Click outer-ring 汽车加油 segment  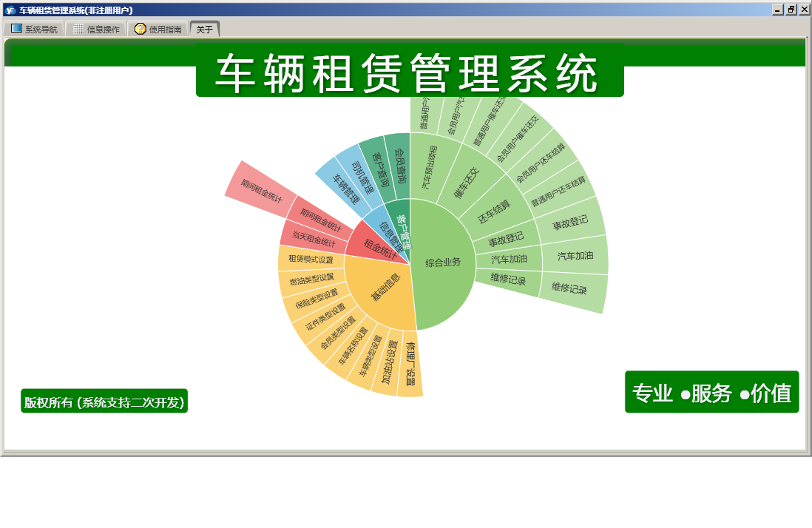(575, 256)
